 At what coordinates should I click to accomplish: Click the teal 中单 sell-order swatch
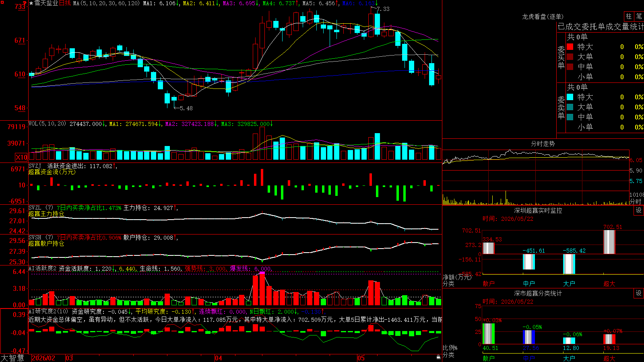tap(570, 117)
